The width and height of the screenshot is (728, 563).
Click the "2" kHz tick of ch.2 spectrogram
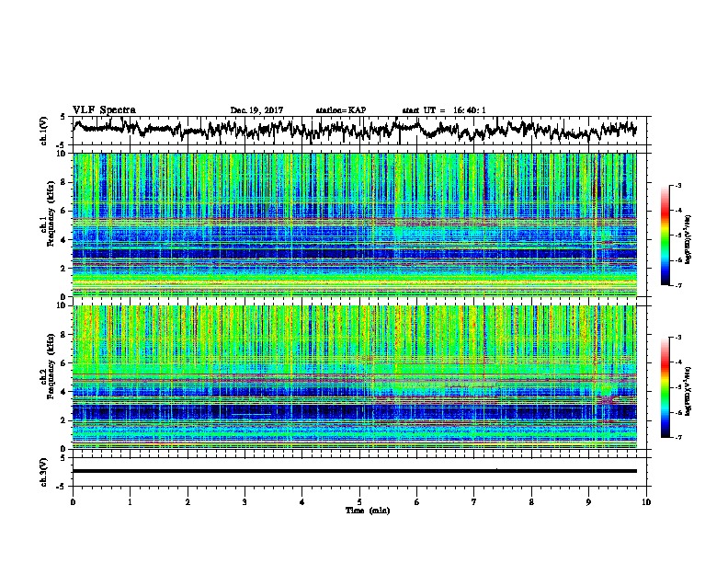[65, 420]
